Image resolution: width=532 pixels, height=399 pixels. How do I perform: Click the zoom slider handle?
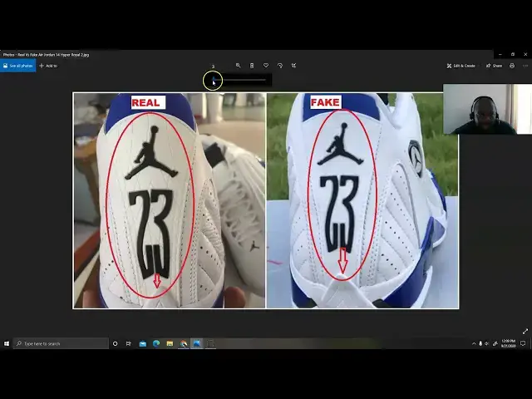214,80
